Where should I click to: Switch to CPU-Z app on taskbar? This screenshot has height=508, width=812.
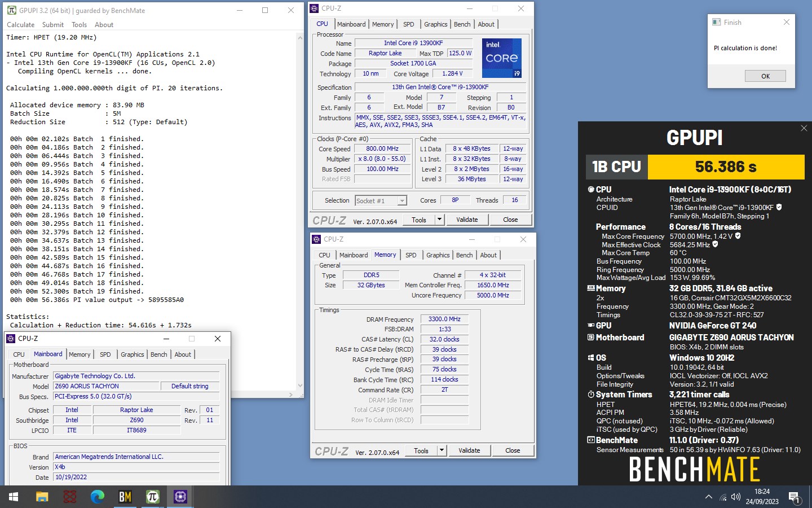click(x=180, y=497)
